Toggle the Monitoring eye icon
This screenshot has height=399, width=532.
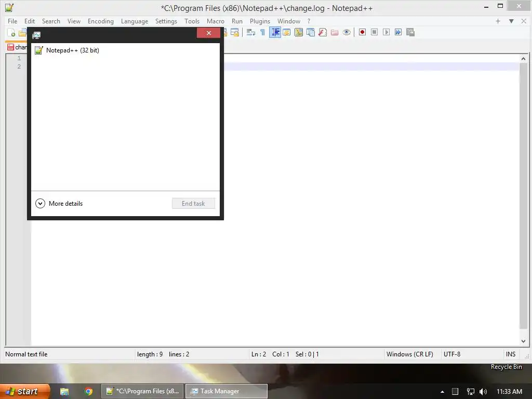[347, 32]
